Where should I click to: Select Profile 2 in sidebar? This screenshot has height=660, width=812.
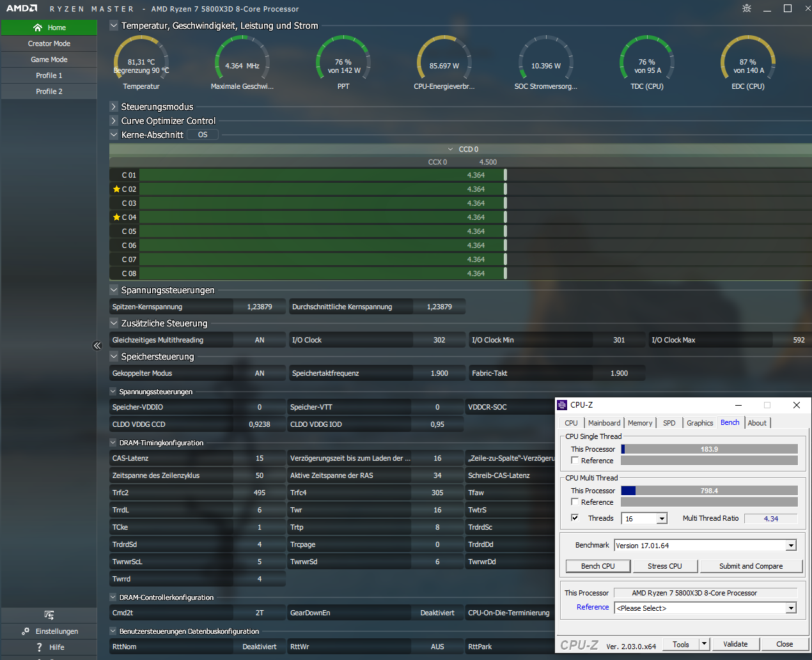point(49,91)
